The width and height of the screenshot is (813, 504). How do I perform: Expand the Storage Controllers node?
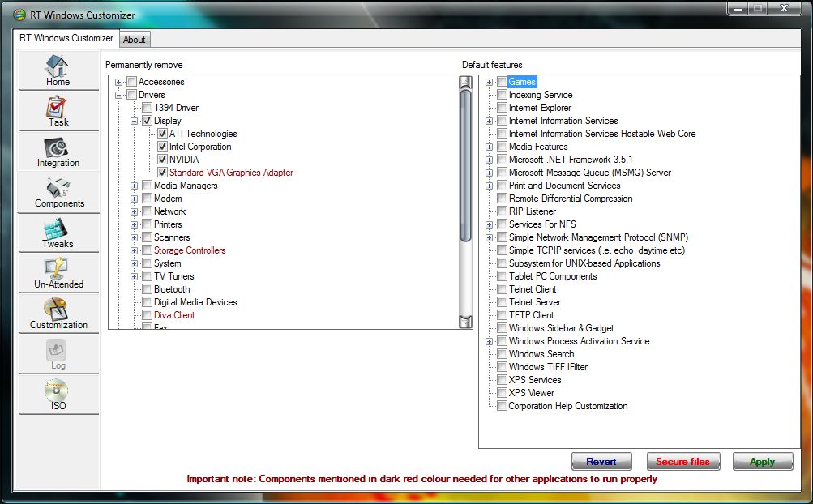coord(135,250)
